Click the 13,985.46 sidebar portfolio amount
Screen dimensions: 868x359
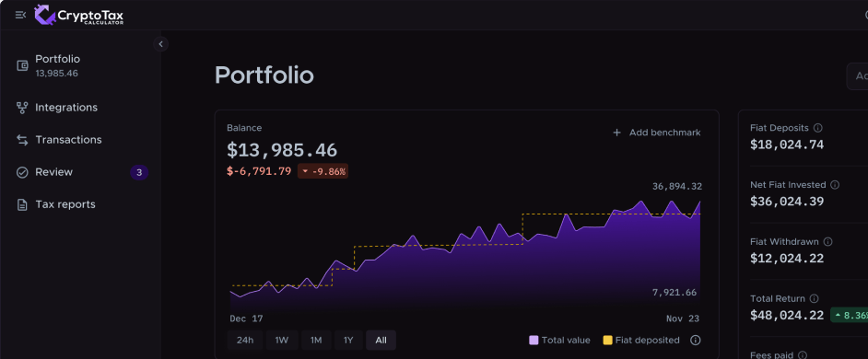[x=56, y=73]
